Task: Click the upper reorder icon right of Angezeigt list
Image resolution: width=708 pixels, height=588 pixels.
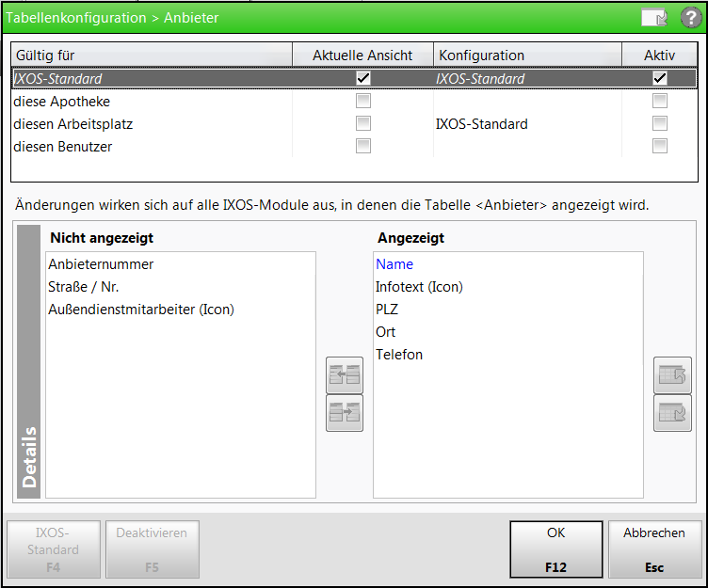Action: pos(672,375)
